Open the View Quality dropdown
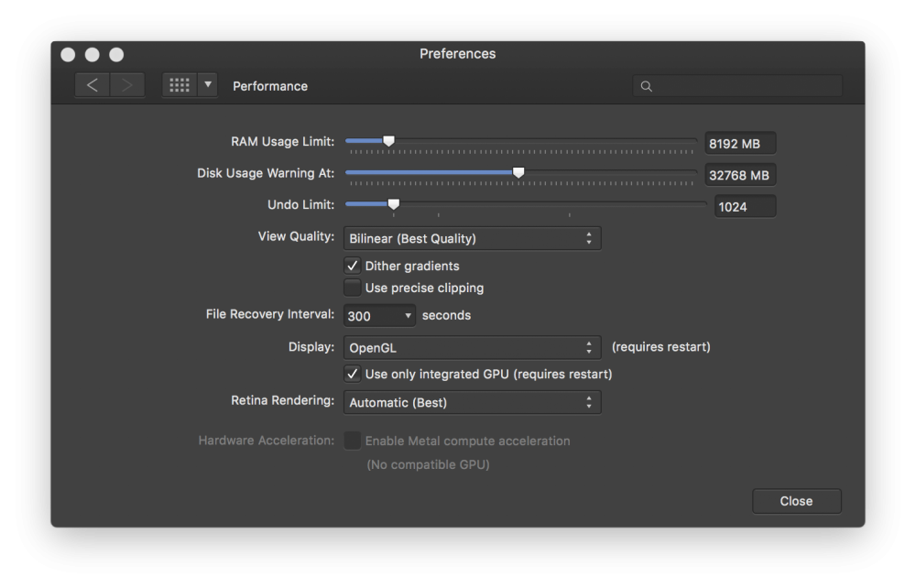The height and width of the screenshot is (588, 916). click(x=472, y=238)
